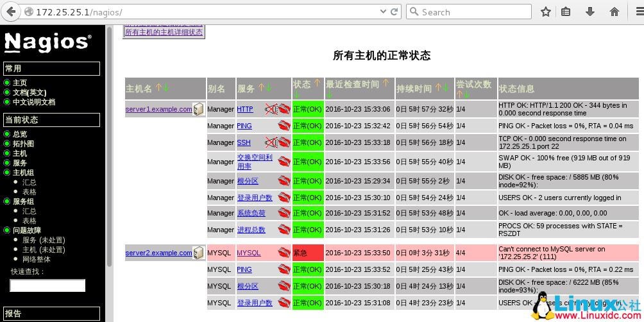644x322 pixels.
Task: Select 服务 under 当前状态 in the sidebar
Action: point(20,163)
